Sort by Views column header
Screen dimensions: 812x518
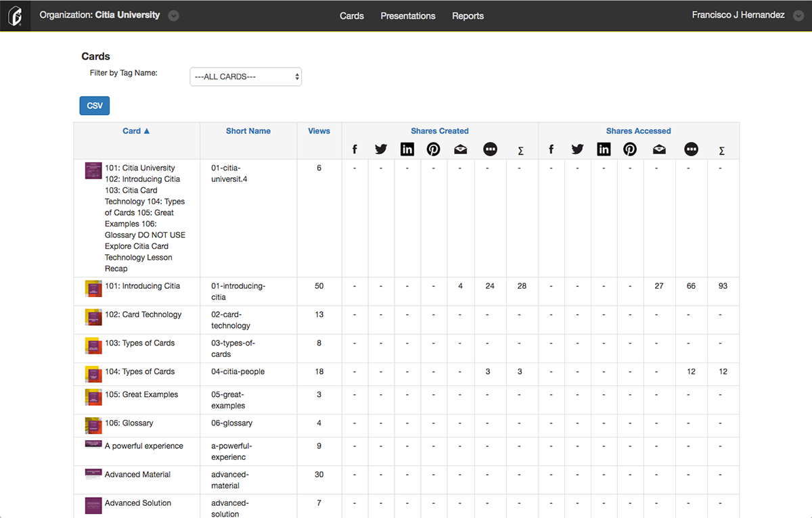coord(319,131)
